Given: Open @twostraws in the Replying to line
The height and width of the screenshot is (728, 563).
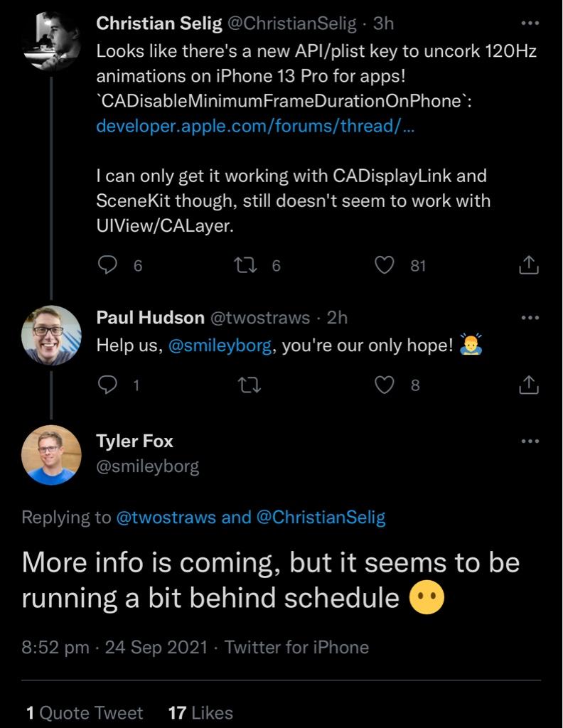Looking at the screenshot, I should pos(166,518).
